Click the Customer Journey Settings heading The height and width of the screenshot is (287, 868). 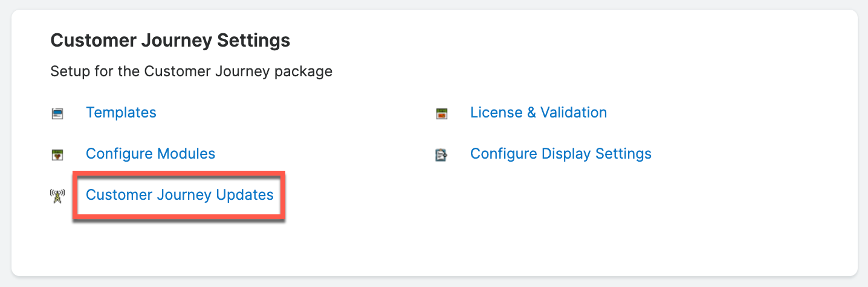click(170, 41)
